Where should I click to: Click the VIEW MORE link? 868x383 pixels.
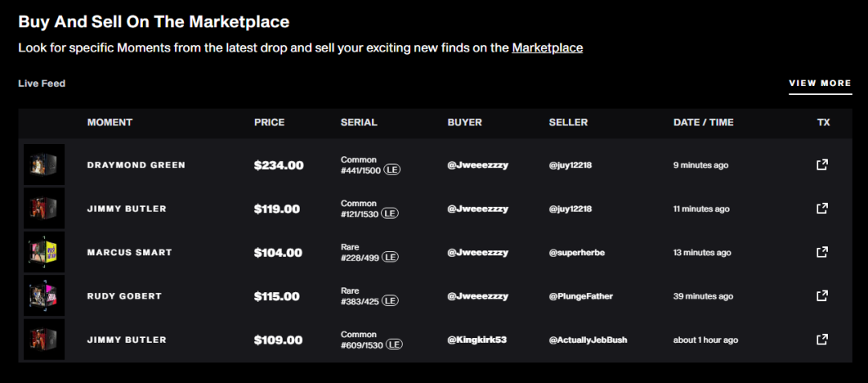[820, 83]
